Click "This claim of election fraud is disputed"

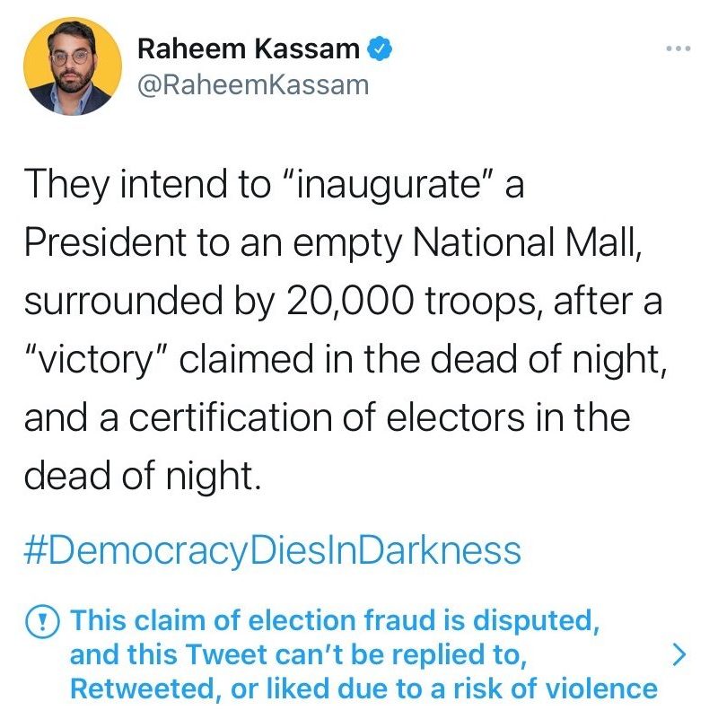(x=334, y=620)
